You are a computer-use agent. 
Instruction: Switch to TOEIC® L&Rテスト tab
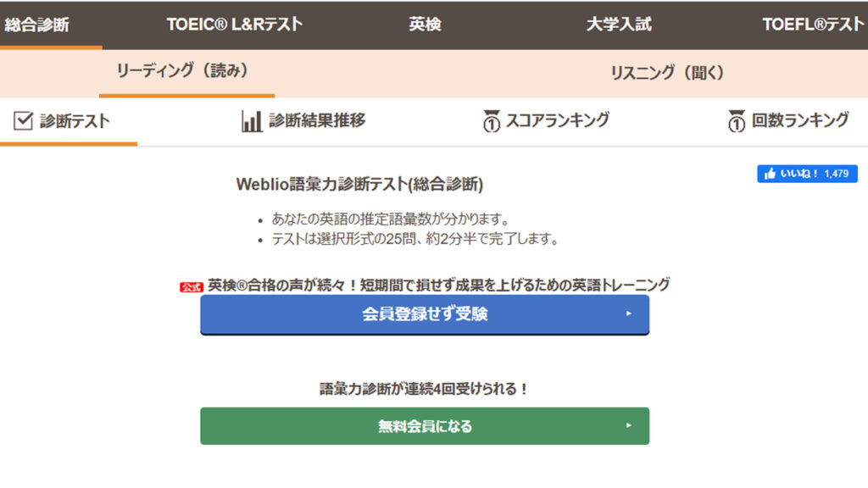coord(235,25)
